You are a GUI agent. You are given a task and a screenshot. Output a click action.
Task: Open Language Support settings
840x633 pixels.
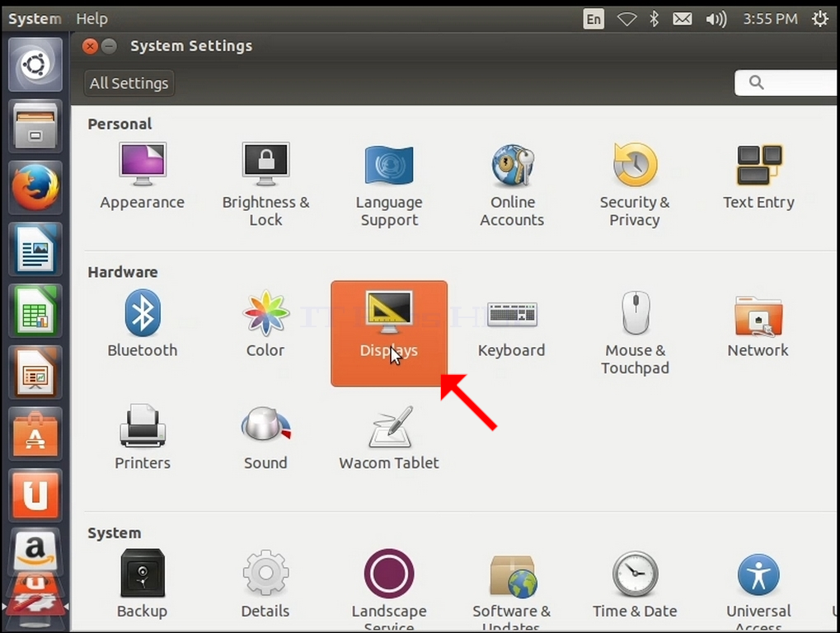[389, 185]
